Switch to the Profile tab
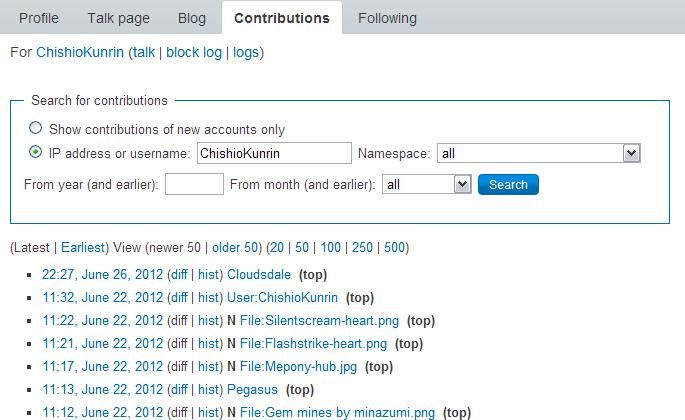 click(x=39, y=18)
